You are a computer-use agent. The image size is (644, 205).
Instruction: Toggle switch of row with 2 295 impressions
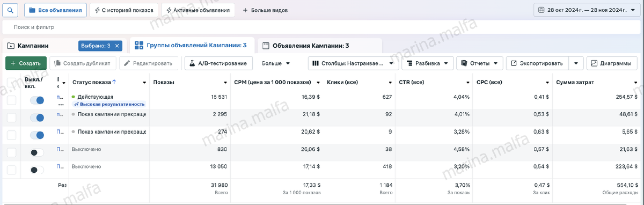point(37,118)
